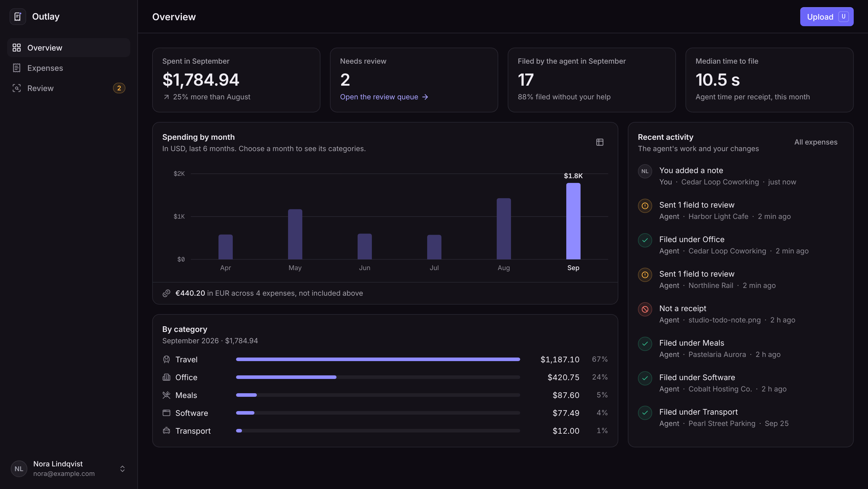Image resolution: width=868 pixels, height=489 pixels.
Task: Open 'Filed under Transport' activity entry
Action: pos(740,417)
